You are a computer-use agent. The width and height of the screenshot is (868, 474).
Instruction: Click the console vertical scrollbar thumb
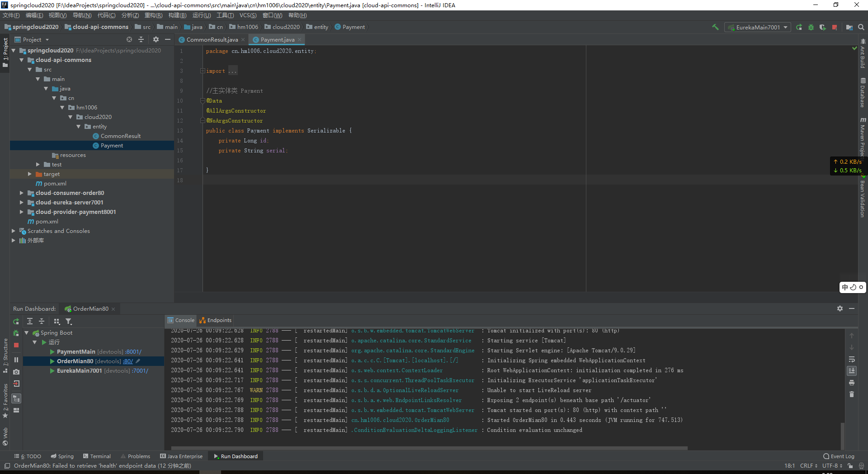[x=842, y=435]
